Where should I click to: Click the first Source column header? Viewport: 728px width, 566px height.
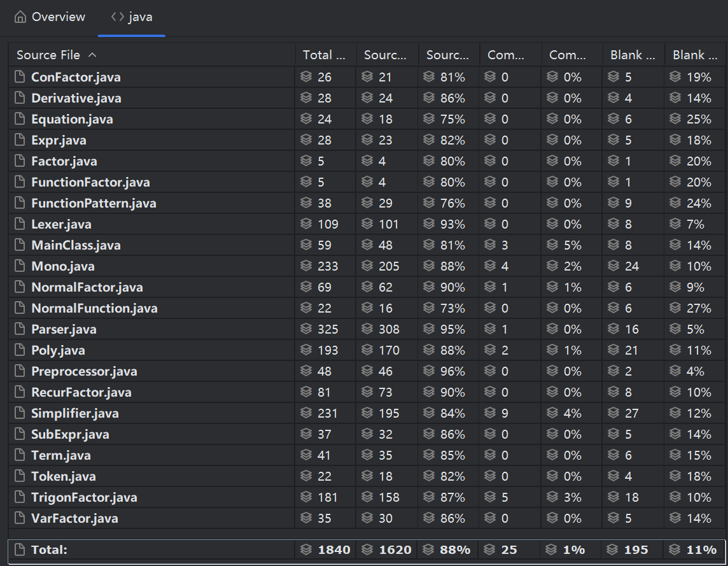[x=385, y=55]
